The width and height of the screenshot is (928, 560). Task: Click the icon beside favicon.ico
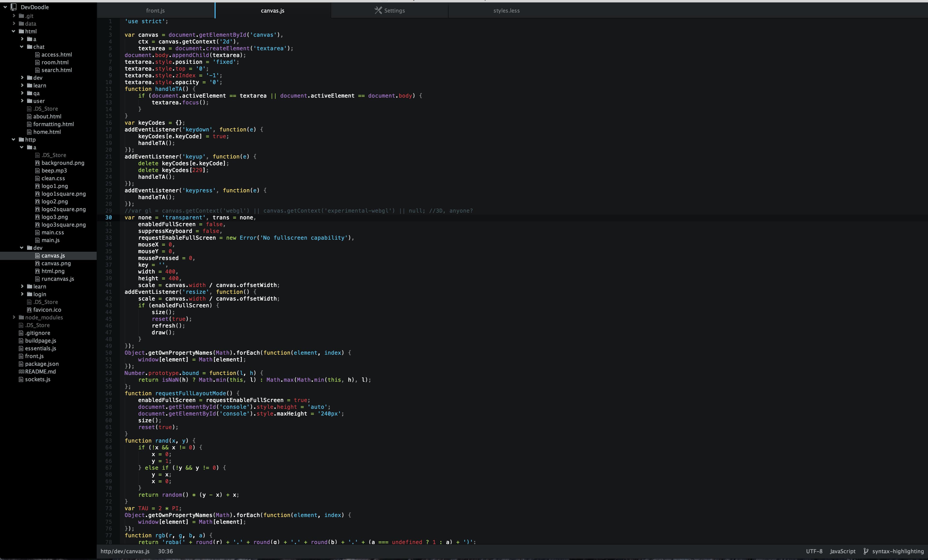coord(29,309)
